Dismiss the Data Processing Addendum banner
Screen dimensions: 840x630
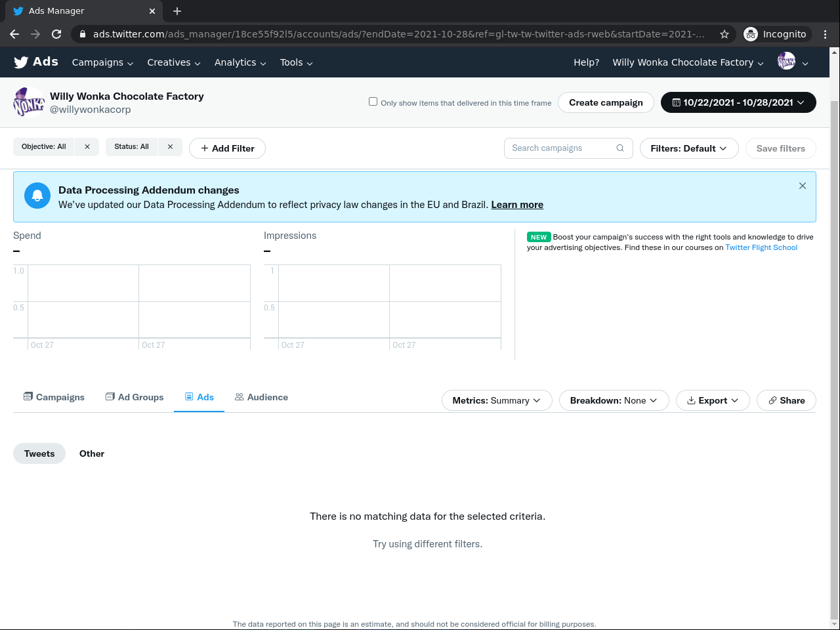click(802, 186)
